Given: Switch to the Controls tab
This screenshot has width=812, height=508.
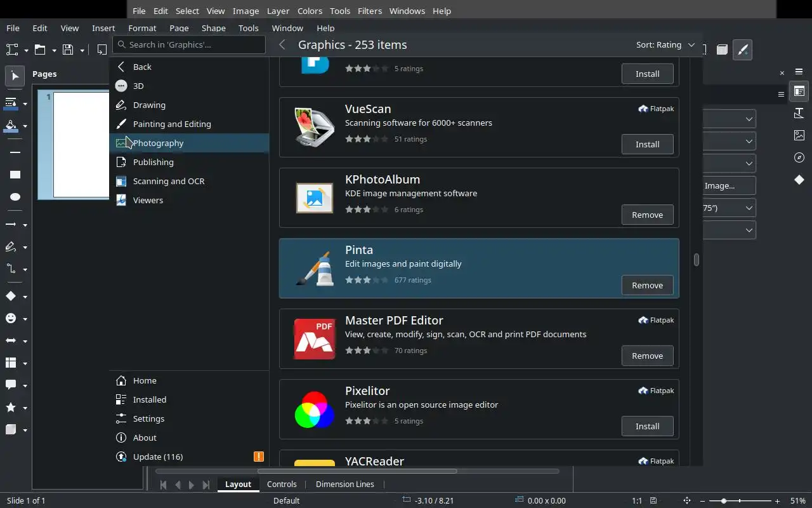Looking at the screenshot, I should 282,484.
